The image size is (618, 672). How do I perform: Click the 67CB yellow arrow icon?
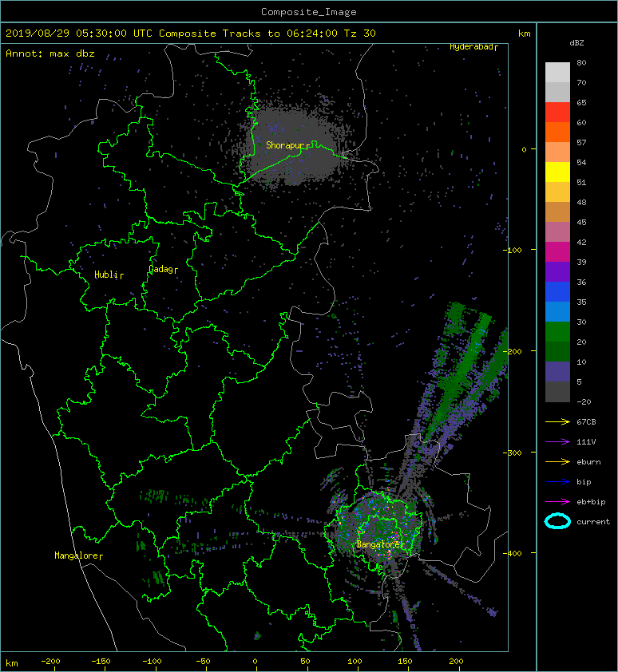click(557, 421)
